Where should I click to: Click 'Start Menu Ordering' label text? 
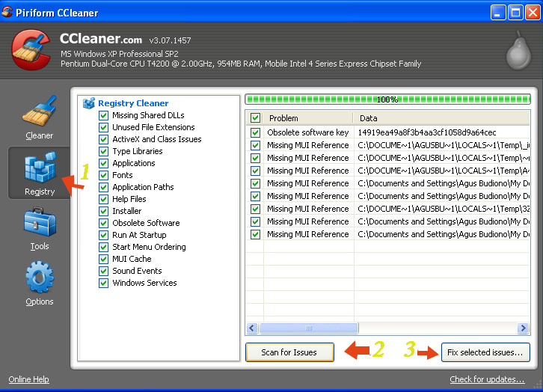pos(149,247)
